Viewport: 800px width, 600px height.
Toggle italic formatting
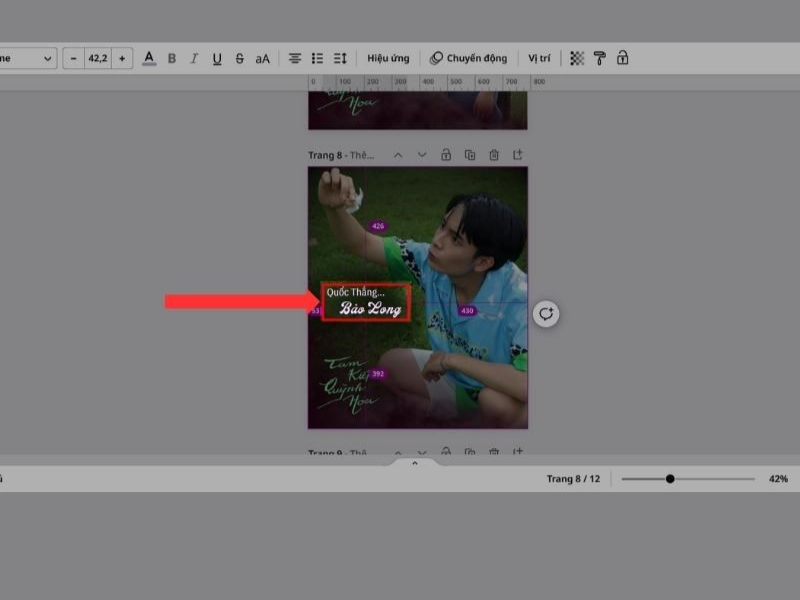coord(193,58)
